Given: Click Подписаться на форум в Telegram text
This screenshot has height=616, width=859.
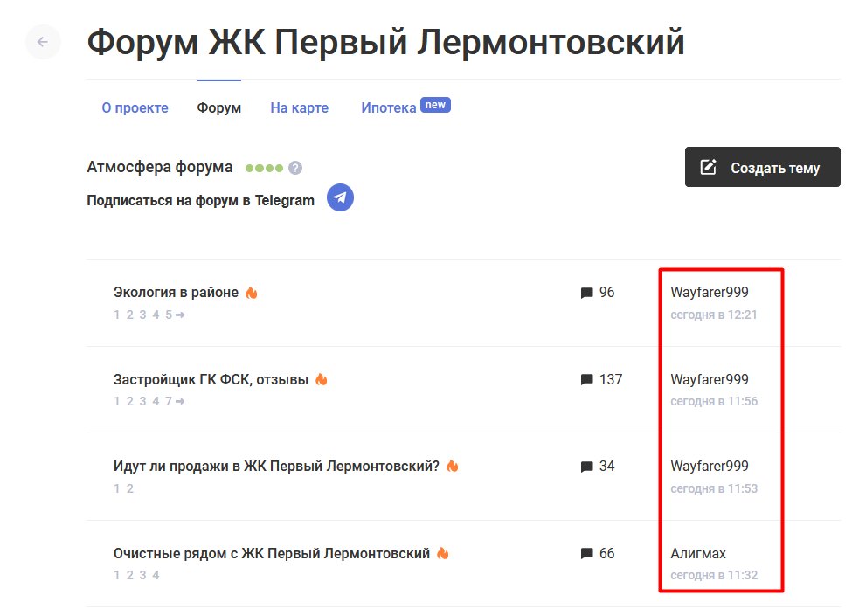Looking at the screenshot, I should coord(200,200).
